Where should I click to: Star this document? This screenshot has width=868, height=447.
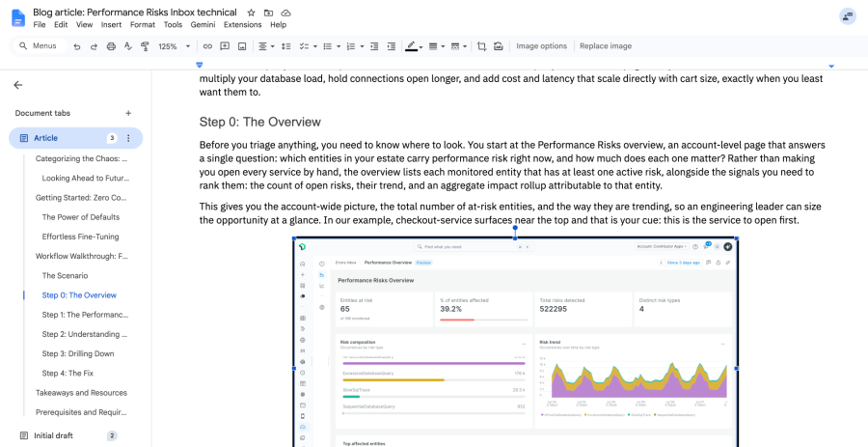tap(251, 13)
